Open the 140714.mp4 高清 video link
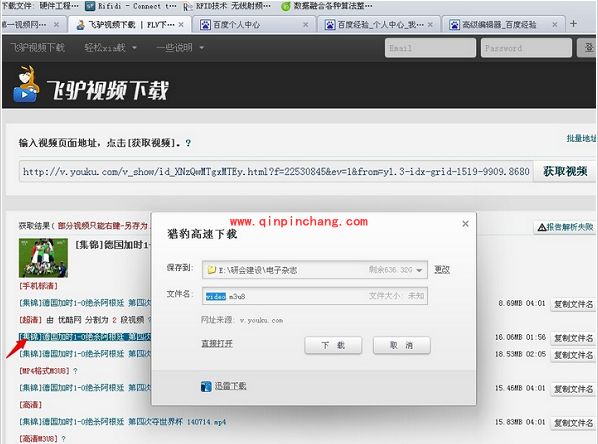 (122, 422)
